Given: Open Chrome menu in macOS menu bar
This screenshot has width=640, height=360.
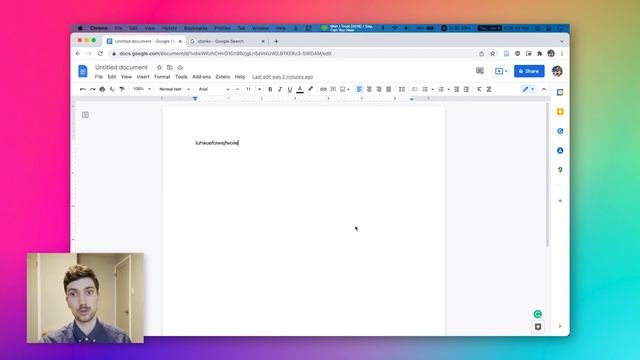Looking at the screenshot, I should pos(99,28).
